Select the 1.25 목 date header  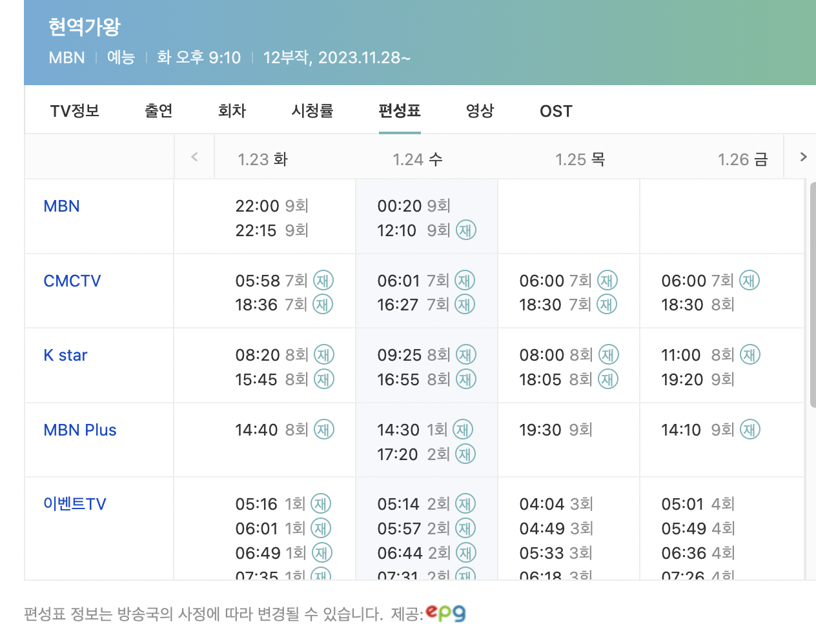pos(580,159)
